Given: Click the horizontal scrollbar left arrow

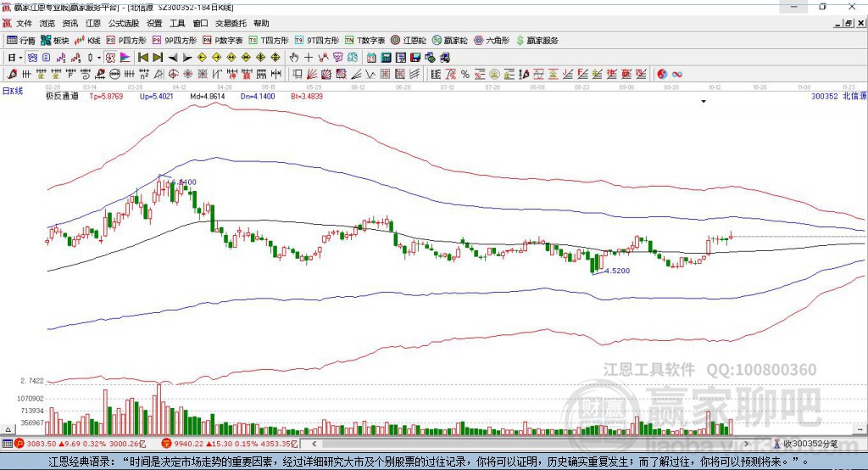Looking at the screenshot, I should coord(314,444).
